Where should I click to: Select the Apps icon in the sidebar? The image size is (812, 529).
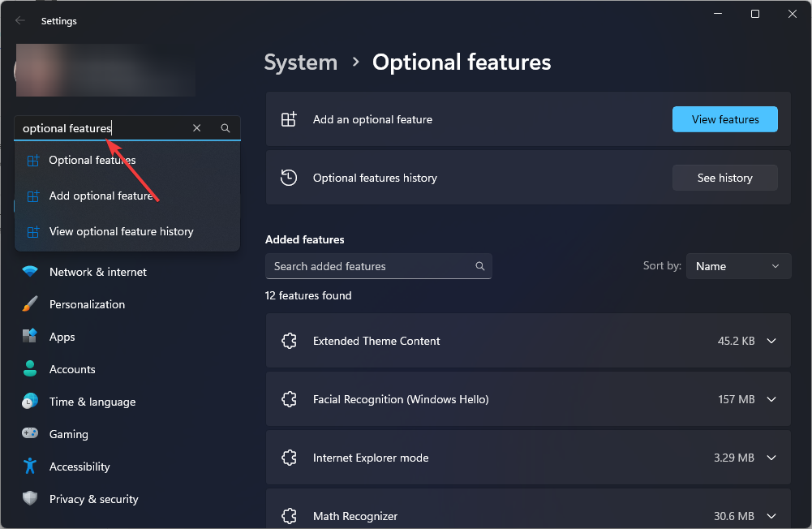[x=30, y=337]
